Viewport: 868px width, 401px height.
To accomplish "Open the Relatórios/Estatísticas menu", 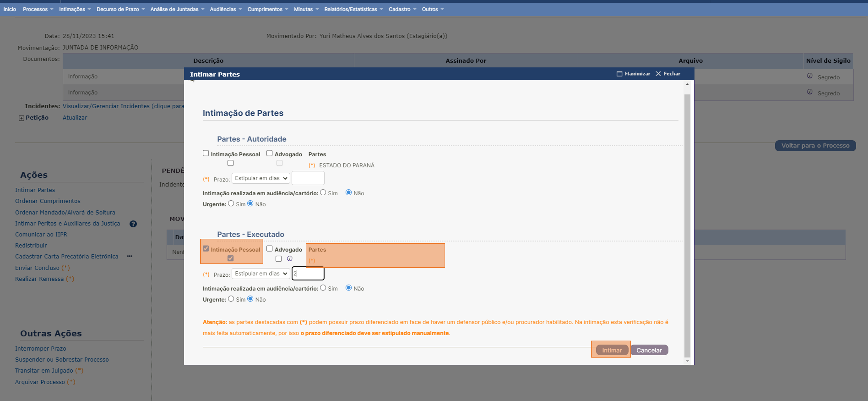I will click(x=353, y=9).
